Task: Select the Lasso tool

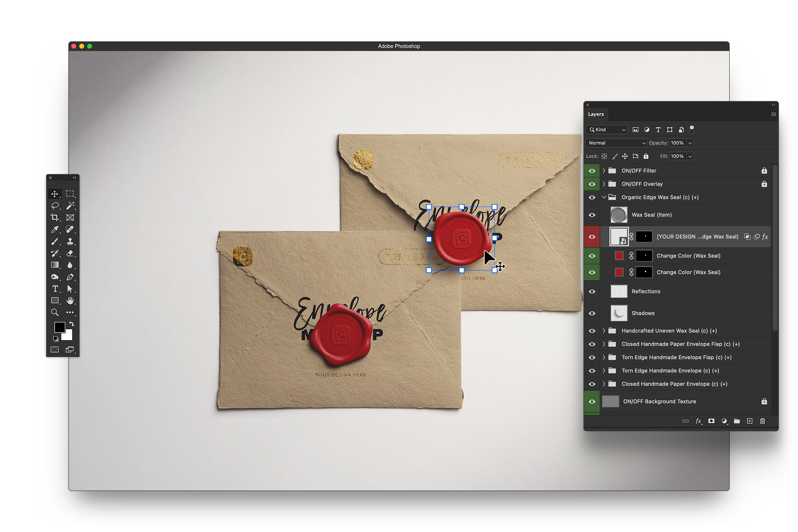Action: pyautogui.click(x=55, y=206)
